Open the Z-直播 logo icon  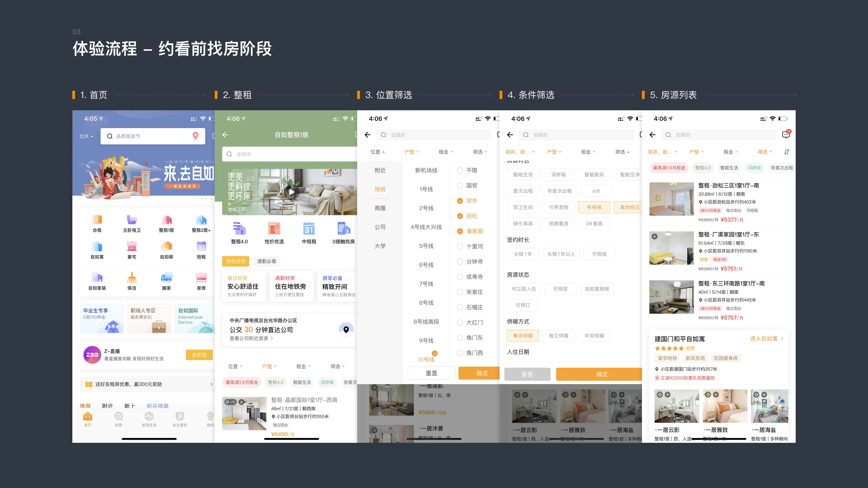click(92, 355)
